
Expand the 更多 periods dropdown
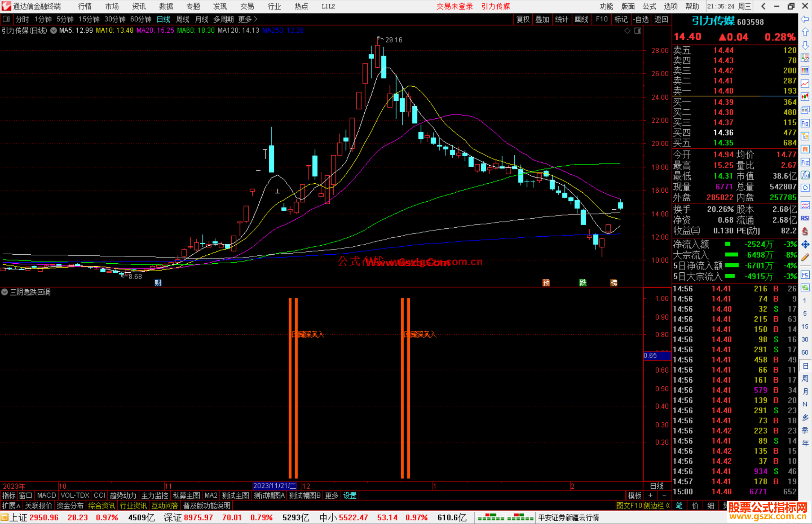point(248,19)
